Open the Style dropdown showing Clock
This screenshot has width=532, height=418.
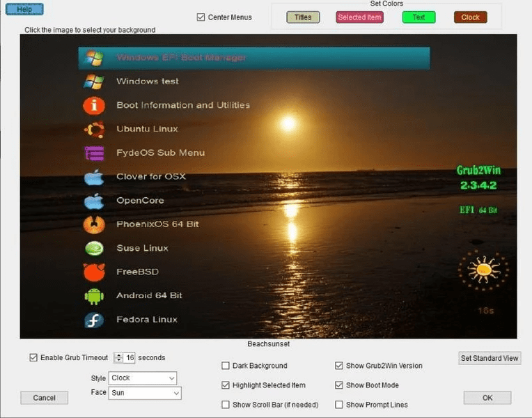(x=143, y=378)
